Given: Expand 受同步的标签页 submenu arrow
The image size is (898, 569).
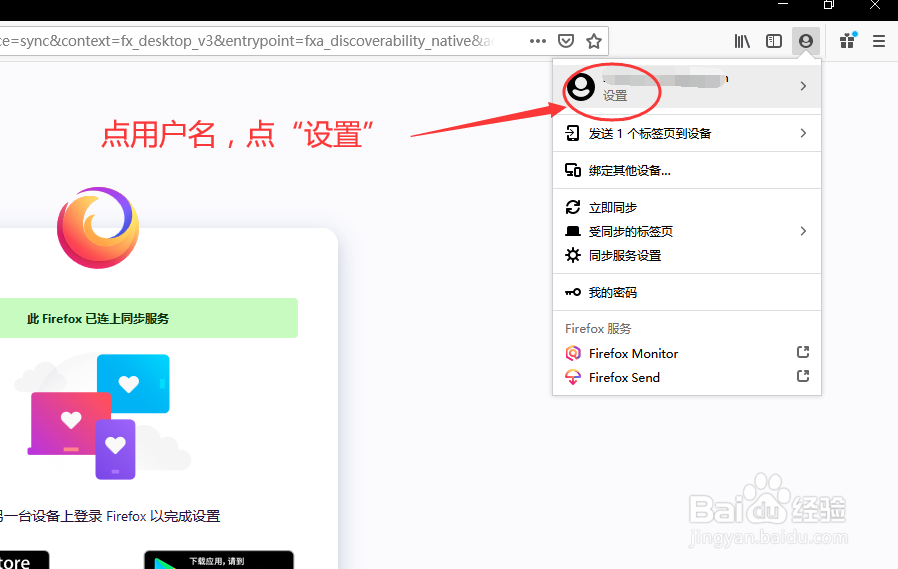Looking at the screenshot, I should pyautogui.click(x=803, y=231).
